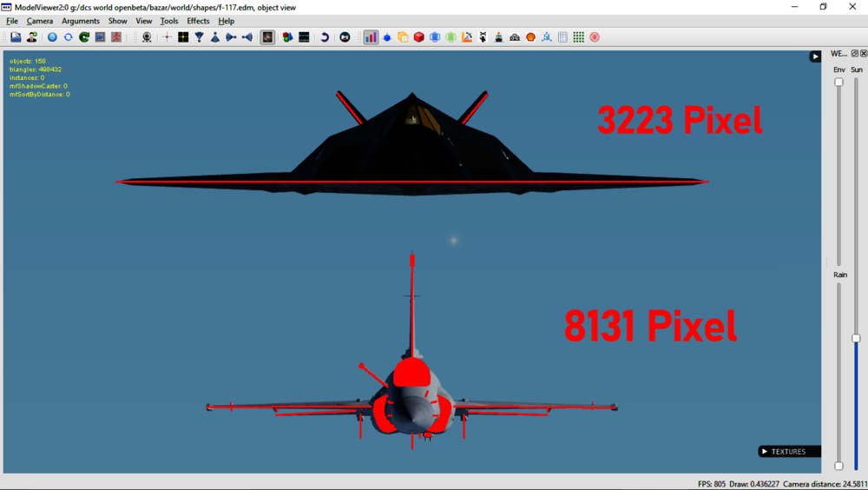Image resolution: width=868 pixels, height=490 pixels.
Task: Open the Tools menu
Action: (x=169, y=21)
